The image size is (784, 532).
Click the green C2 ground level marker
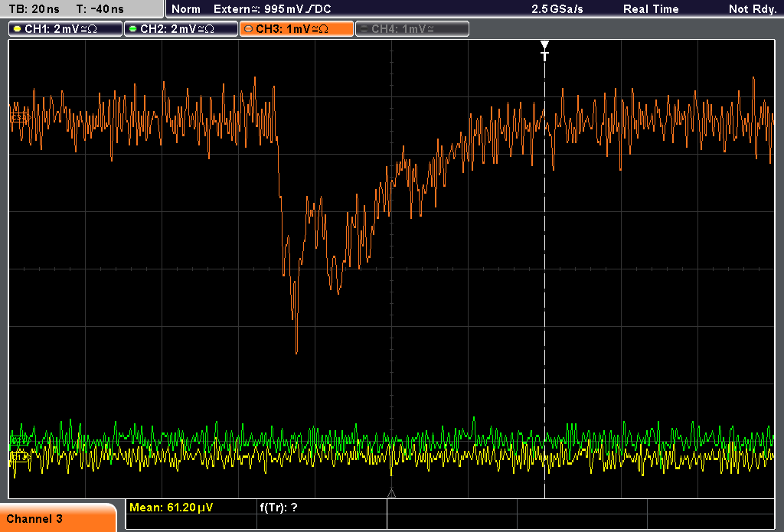coord(19,440)
